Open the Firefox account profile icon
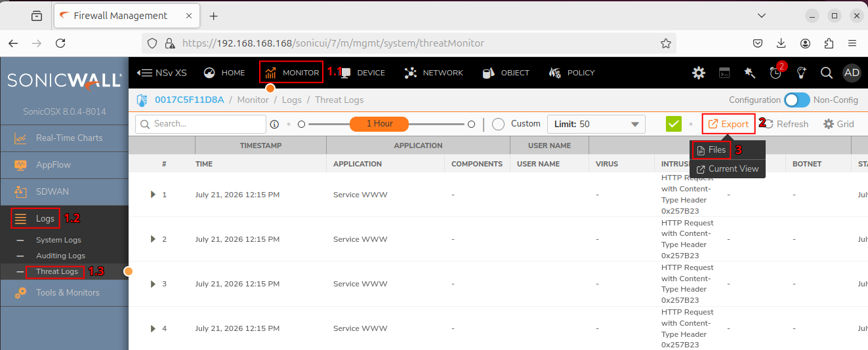Image resolution: width=868 pixels, height=350 pixels. point(805,43)
